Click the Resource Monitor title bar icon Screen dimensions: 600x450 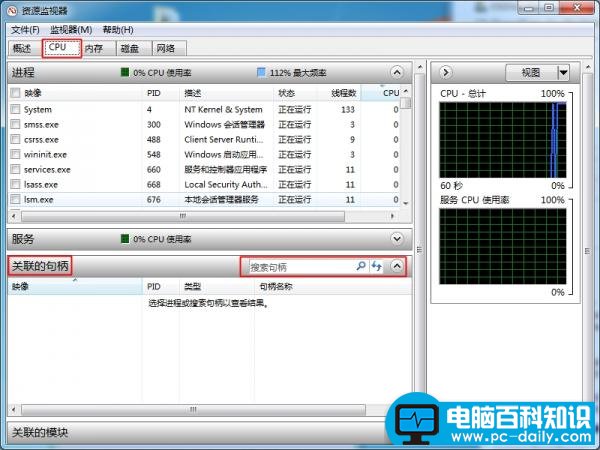(x=13, y=10)
